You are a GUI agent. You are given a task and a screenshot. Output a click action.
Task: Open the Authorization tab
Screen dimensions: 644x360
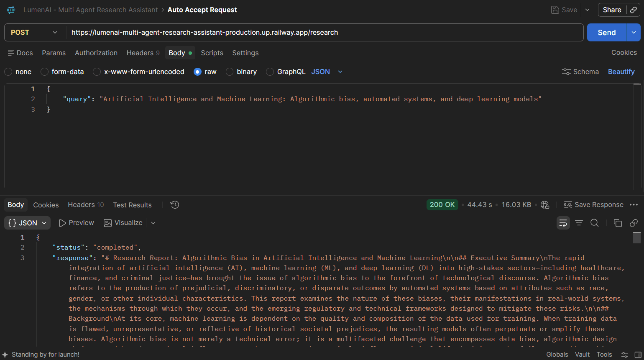coord(96,53)
